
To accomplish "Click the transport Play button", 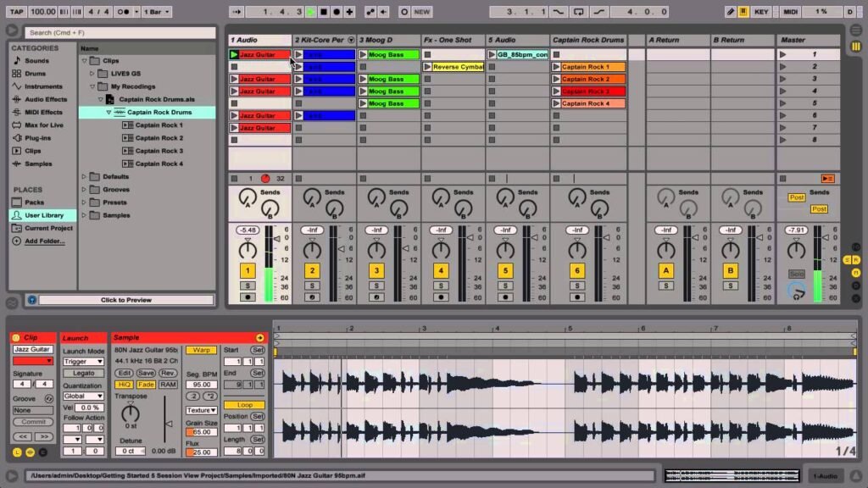I will coord(310,13).
